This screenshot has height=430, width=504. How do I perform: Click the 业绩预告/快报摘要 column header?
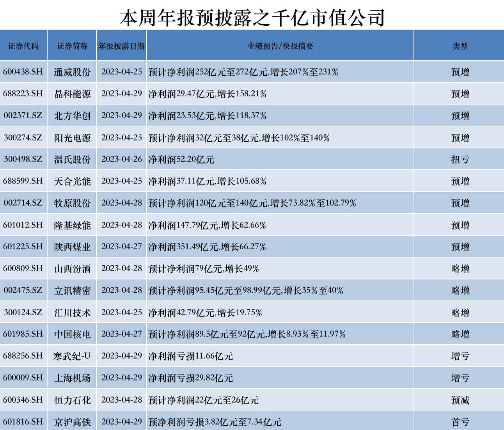(x=280, y=46)
